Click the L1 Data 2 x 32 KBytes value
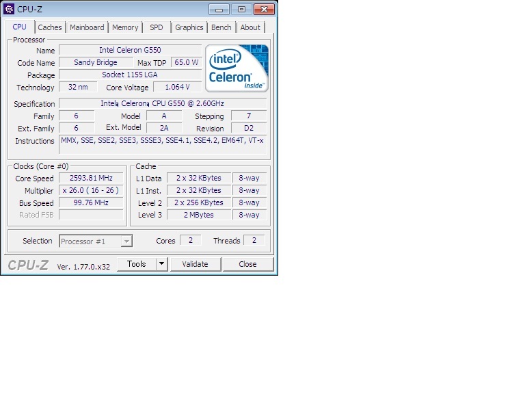525x420 pixels. pyautogui.click(x=199, y=178)
